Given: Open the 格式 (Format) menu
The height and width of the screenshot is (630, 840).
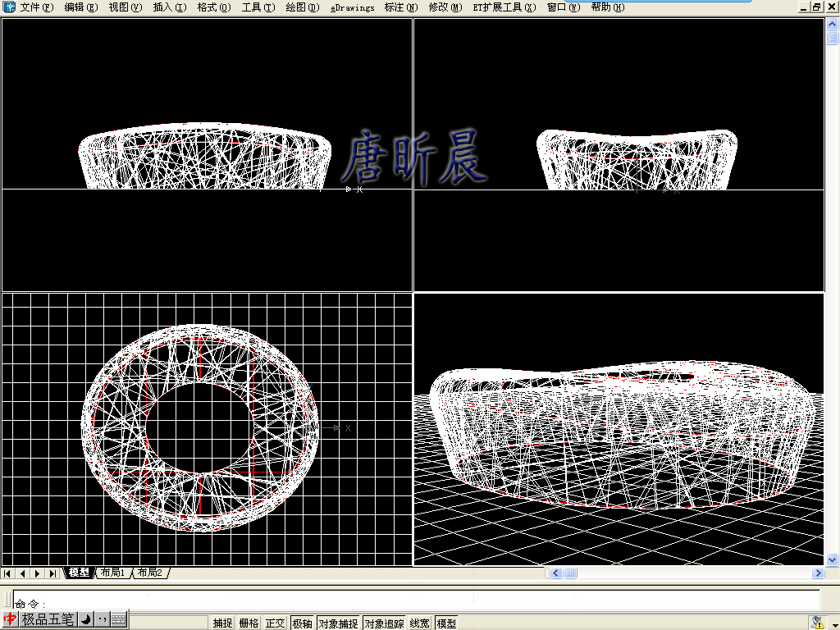Looking at the screenshot, I should [214, 7].
